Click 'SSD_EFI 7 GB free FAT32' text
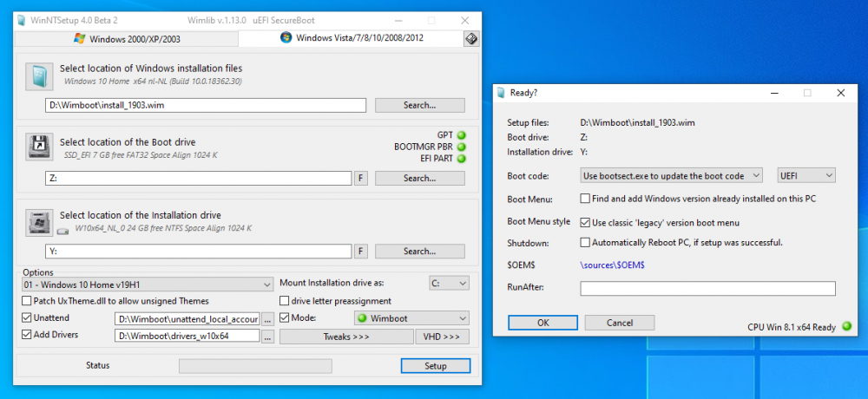This screenshot has height=399, width=868. point(141,155)
